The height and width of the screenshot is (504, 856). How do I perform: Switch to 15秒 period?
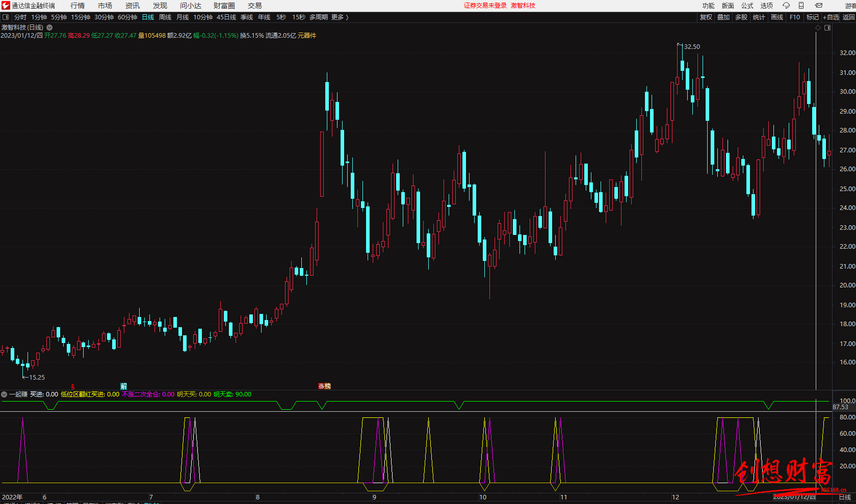tap(299, 17)
